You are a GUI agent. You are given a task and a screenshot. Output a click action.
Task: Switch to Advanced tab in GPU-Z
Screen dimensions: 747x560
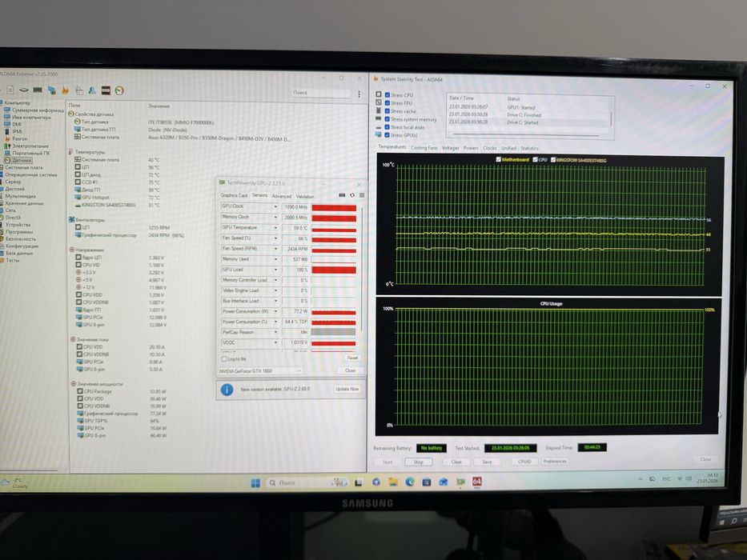282,196
